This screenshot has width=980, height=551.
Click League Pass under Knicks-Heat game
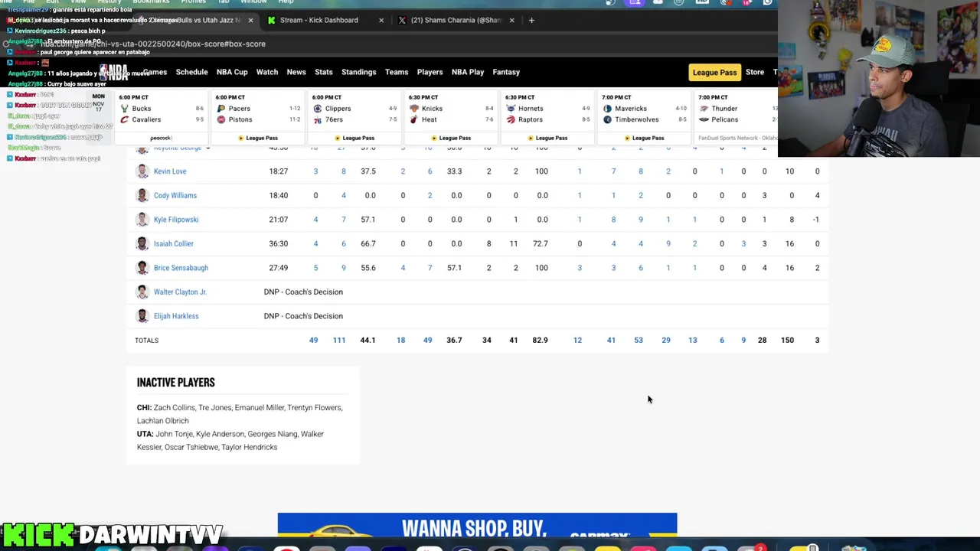coord(450,138)
